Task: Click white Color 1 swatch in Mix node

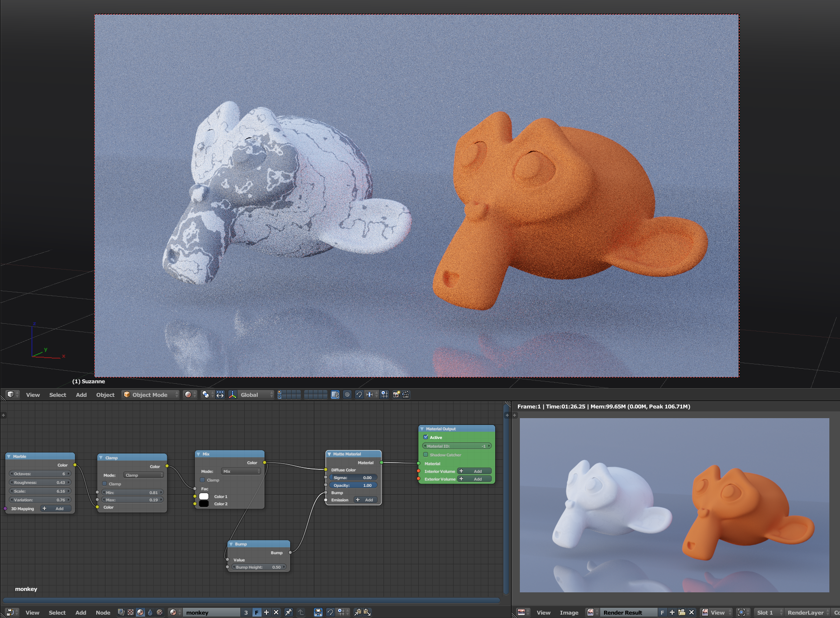Action: click(x=204, y=497)
